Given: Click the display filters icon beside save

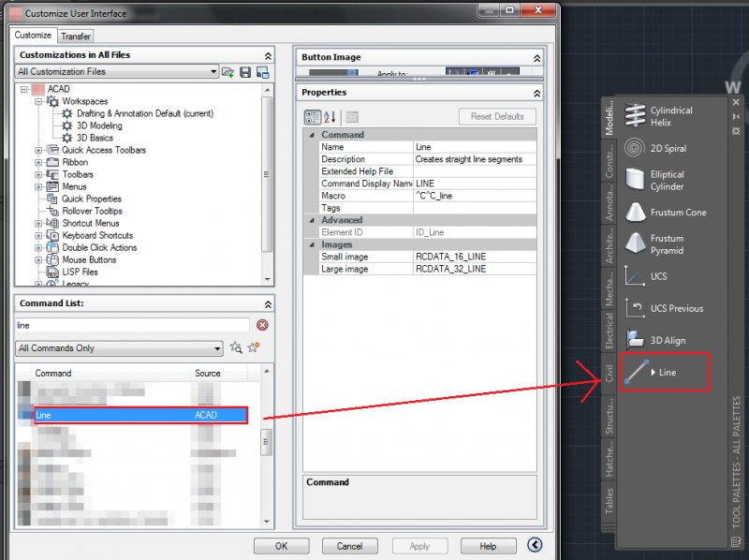Looking at the screenshot, I should coord(262,72).
